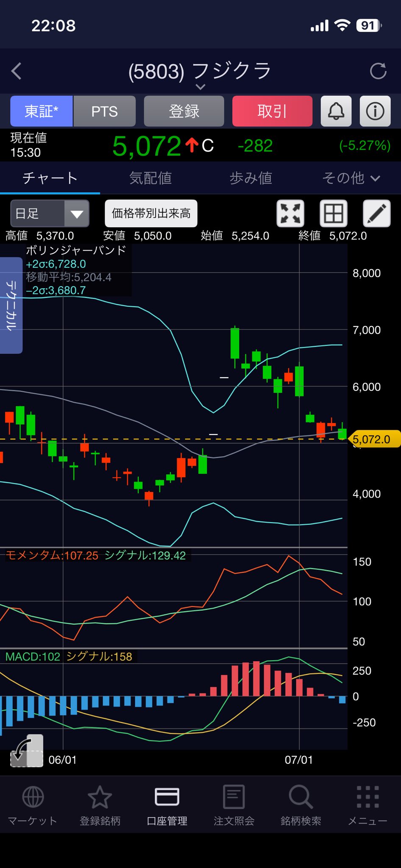Expand stock name chevron under フジクラ

pyautogui.click(x=200, y=87)
